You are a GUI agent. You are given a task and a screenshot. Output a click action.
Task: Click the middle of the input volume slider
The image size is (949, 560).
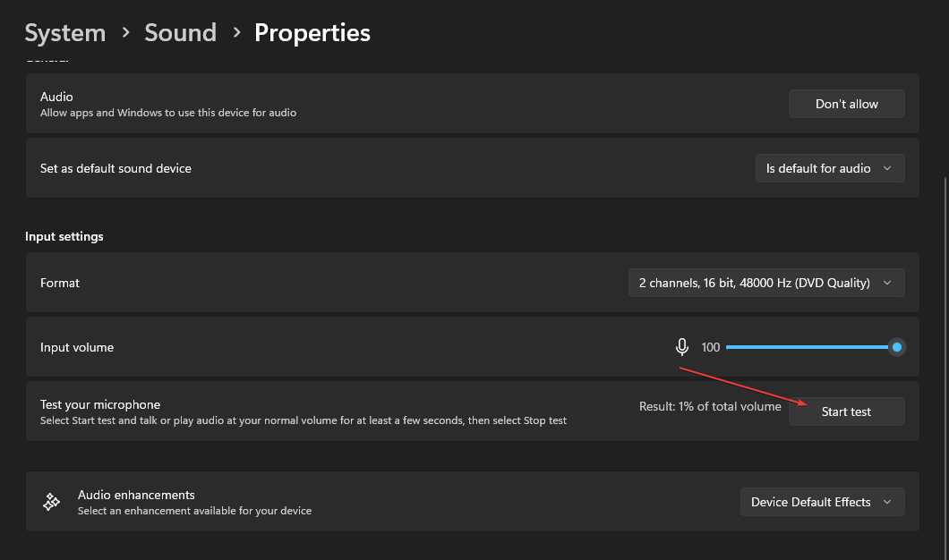pos(810,347)
